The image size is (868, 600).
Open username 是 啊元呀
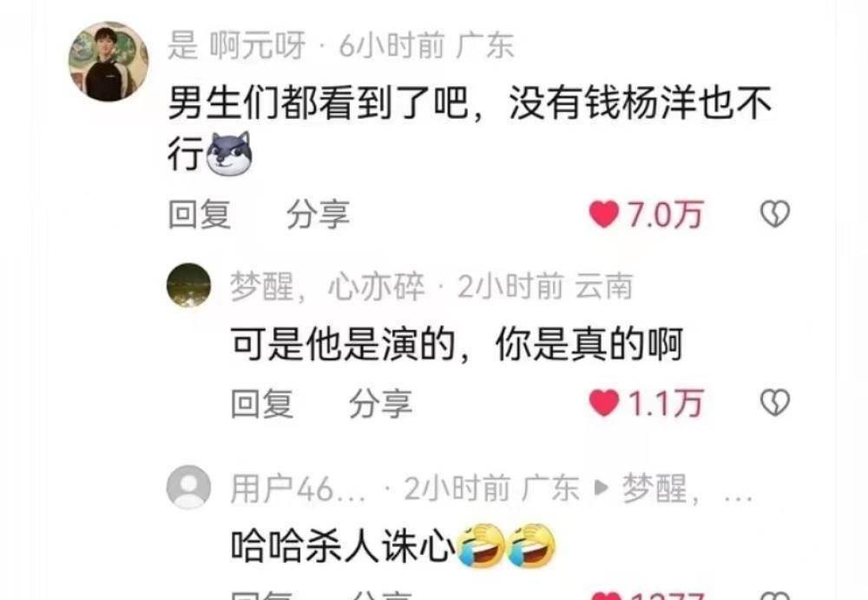(237, 45)
